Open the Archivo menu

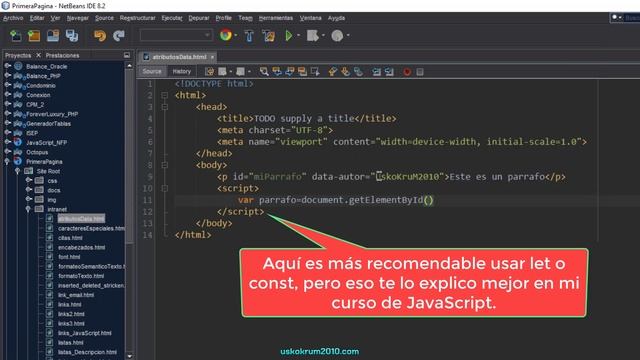[13, 18]
